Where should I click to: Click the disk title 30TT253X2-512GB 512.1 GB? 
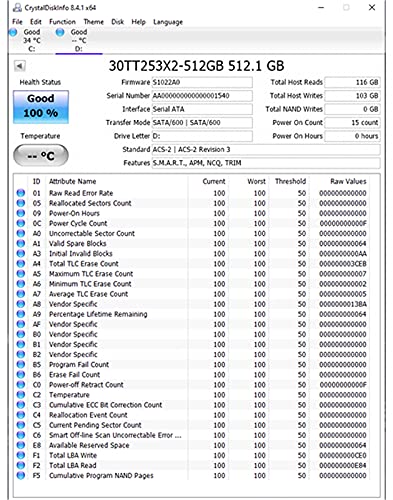click(197, 66)
